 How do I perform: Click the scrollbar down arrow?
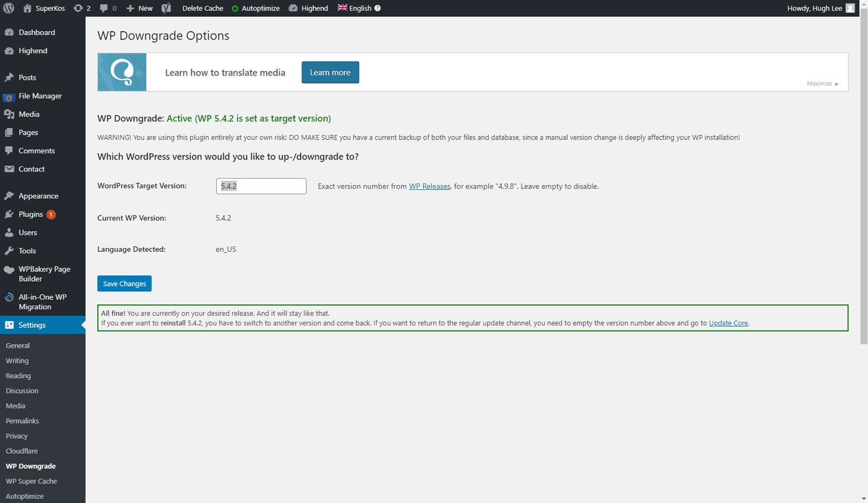864,499
